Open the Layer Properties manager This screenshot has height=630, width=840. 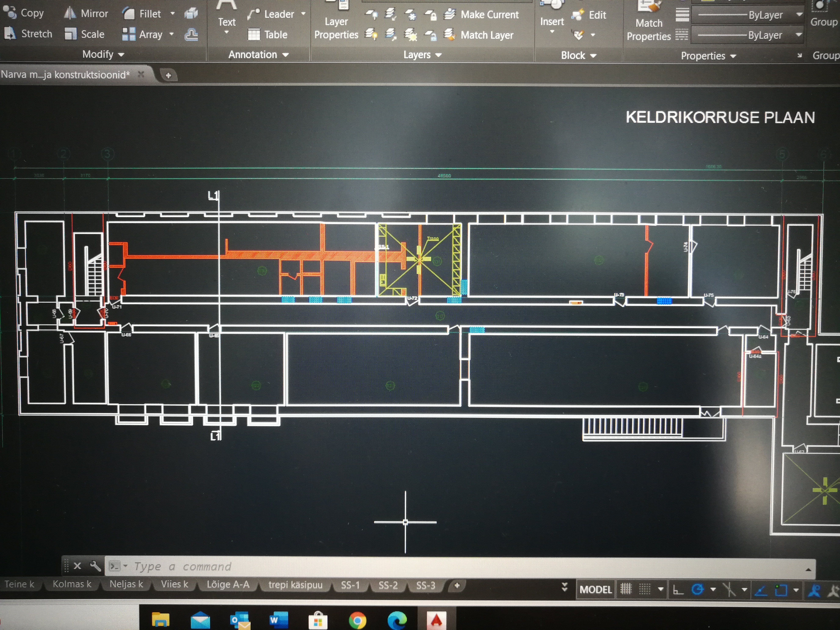336,23
